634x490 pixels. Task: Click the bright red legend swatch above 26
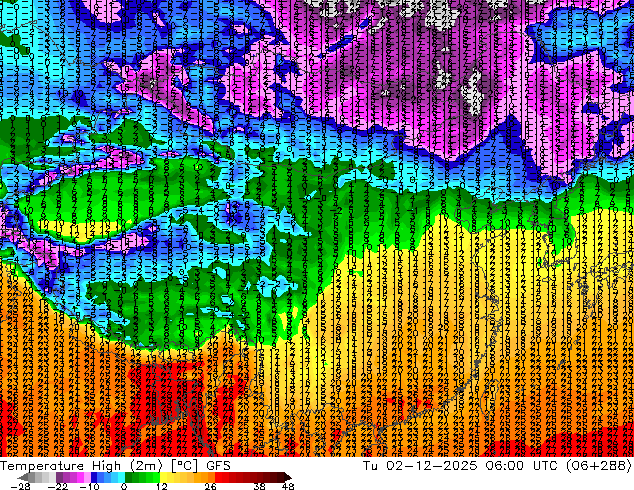[x=218, y=477]
